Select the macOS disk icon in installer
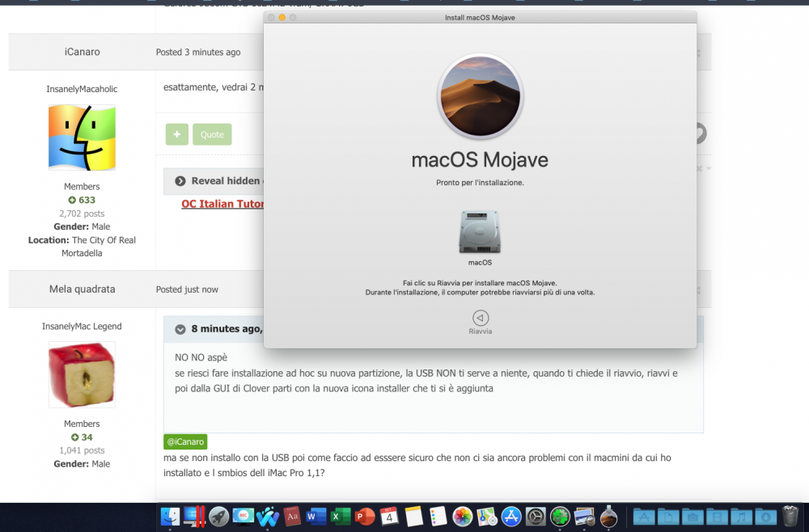 pos(480,231)
